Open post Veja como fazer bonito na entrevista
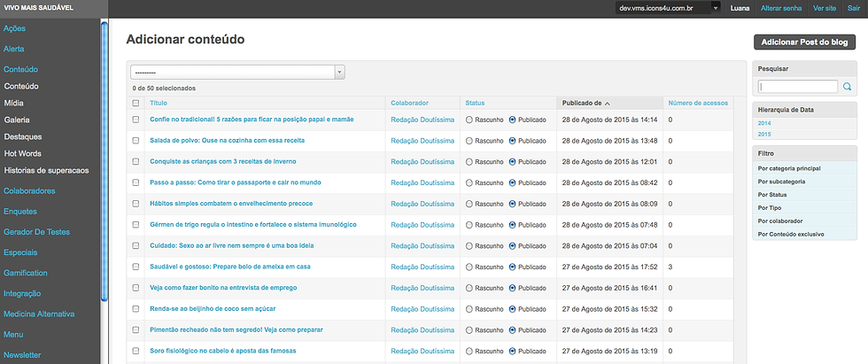868x364 pixels. click(223, 288)
